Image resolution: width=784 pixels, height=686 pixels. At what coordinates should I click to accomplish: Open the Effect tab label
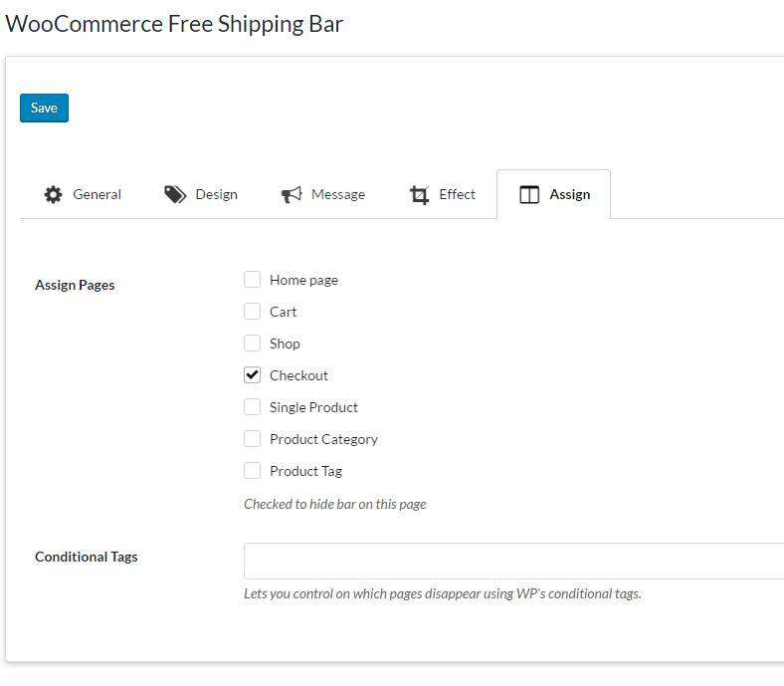tap(458, 195)
